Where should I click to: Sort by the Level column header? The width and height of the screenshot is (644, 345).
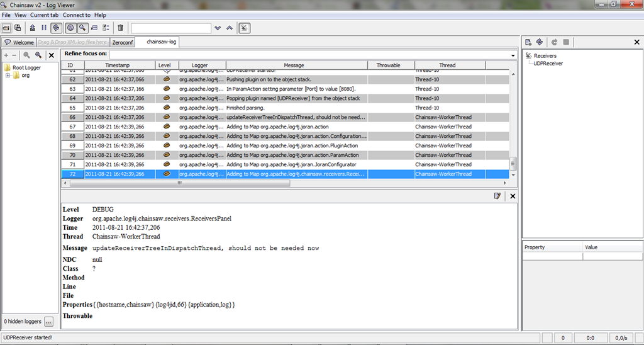click(x=167, y=65)
